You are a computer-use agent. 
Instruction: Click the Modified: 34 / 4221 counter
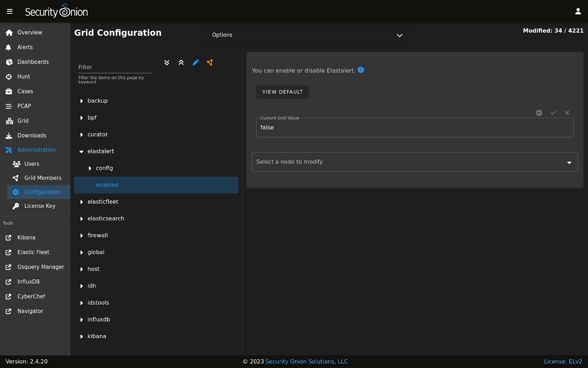(553, 31)
